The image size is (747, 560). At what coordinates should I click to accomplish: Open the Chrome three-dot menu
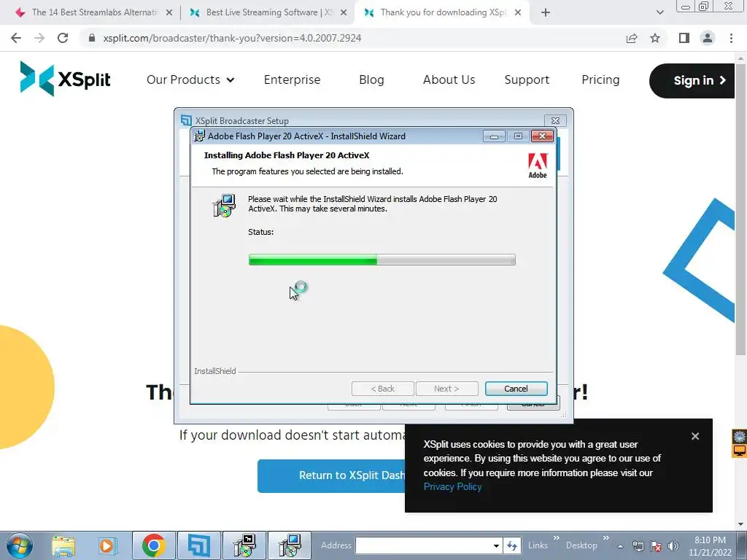click(x=731, y=38)
